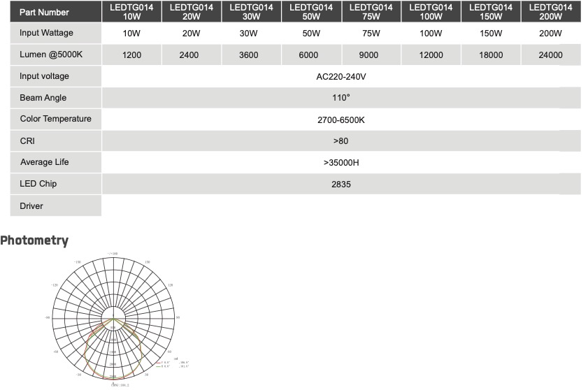
Task: Click the 18000 lumen value
Action: click(491, 55)
